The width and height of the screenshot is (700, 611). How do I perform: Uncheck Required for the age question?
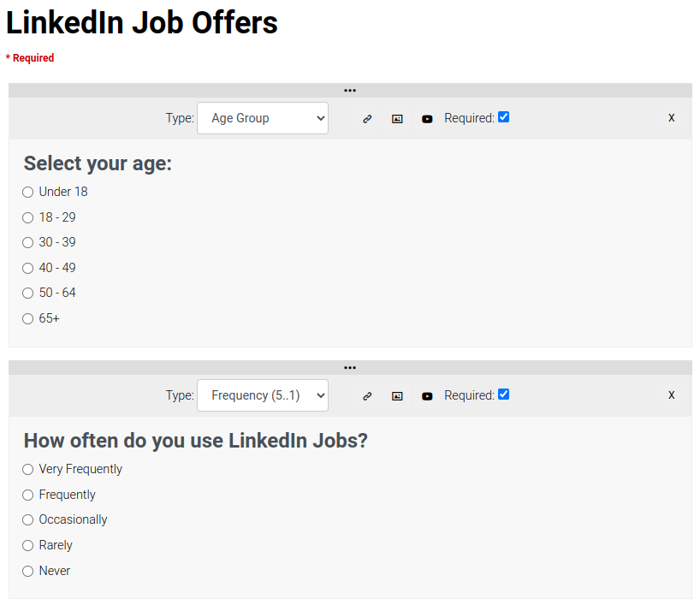click(x=503, y=117)
